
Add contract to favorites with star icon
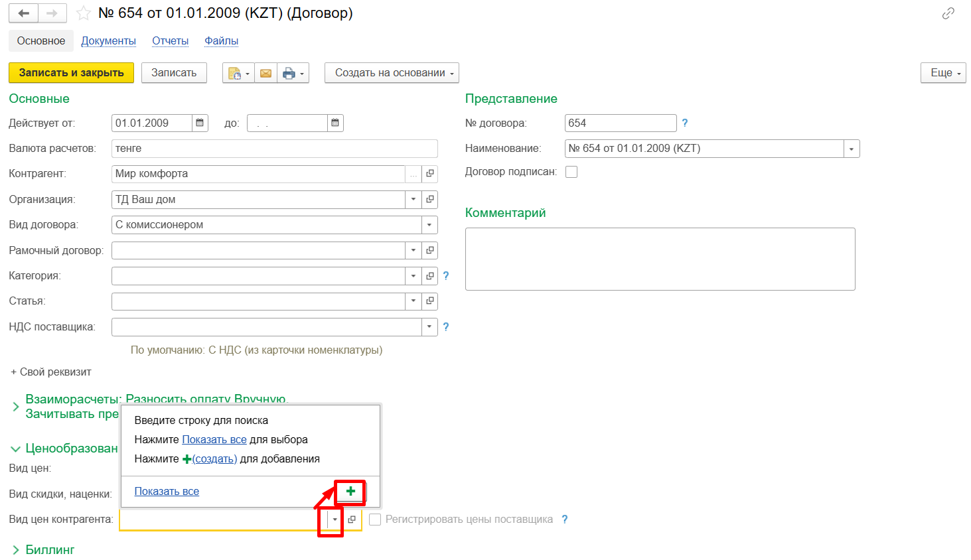[x=84, y=13]
